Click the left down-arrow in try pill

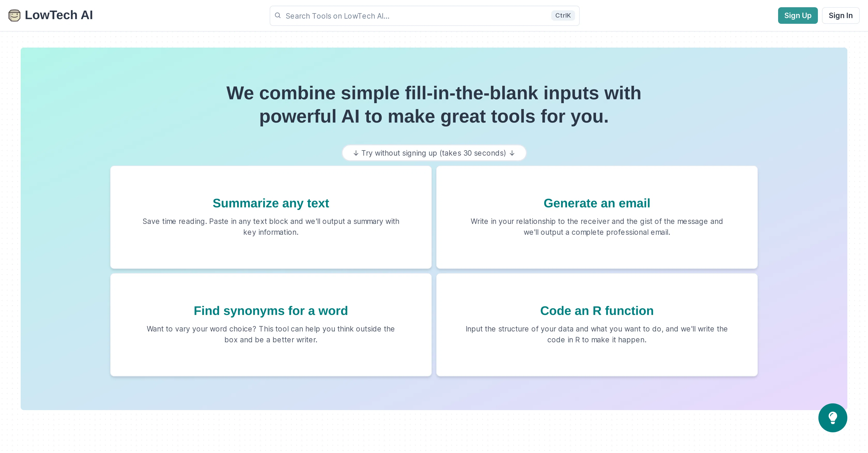coord(356,153)
